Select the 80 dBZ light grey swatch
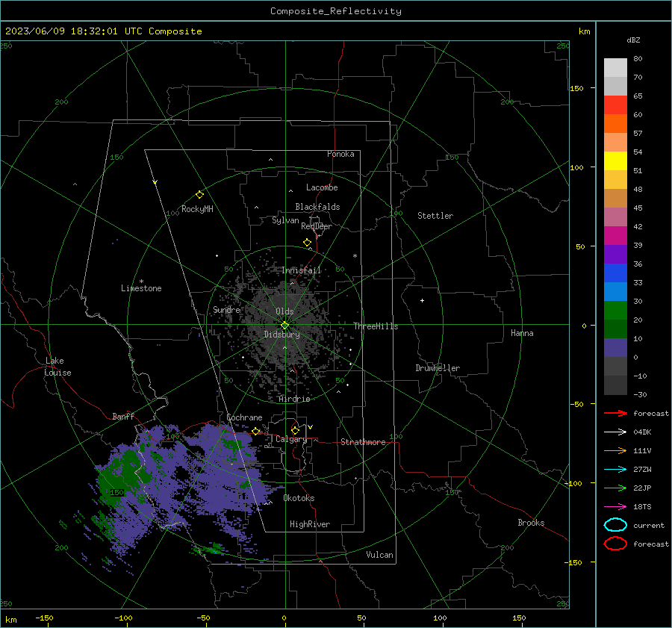 615,68
